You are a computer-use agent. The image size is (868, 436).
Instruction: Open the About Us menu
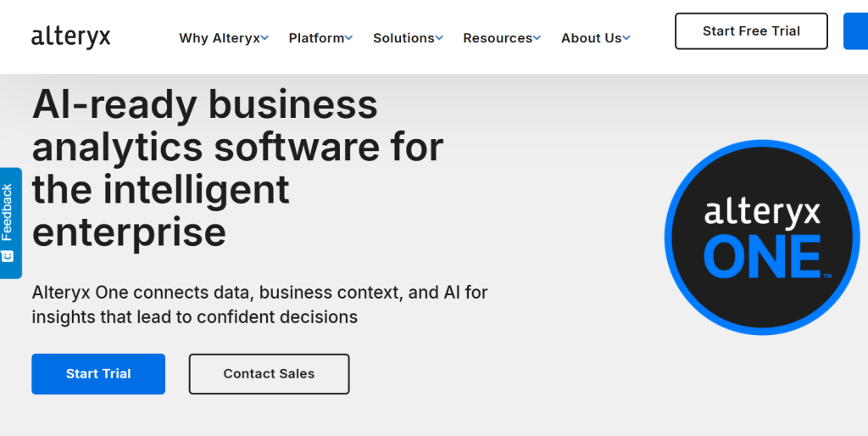click(591, 38)
